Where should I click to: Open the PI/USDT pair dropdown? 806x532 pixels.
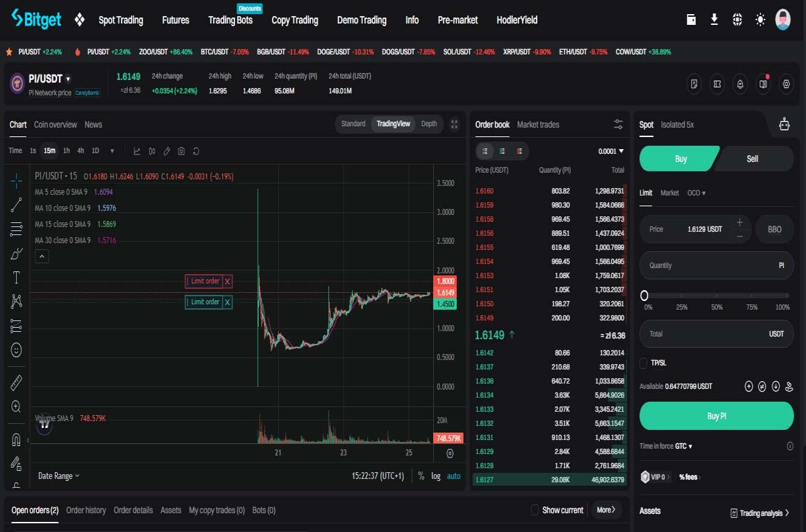(68, 79)
